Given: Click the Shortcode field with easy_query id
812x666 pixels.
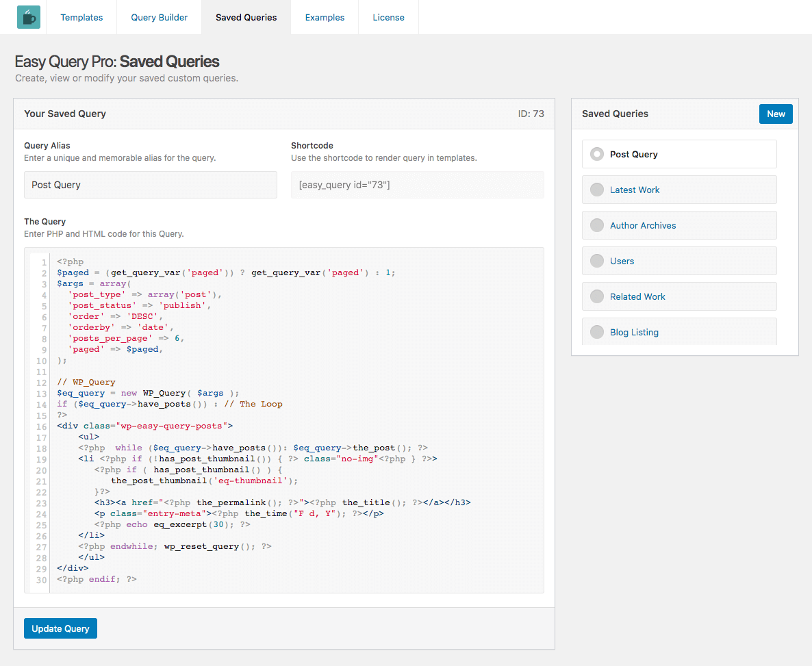Looking at the screenshot, I should pos(418,185).
